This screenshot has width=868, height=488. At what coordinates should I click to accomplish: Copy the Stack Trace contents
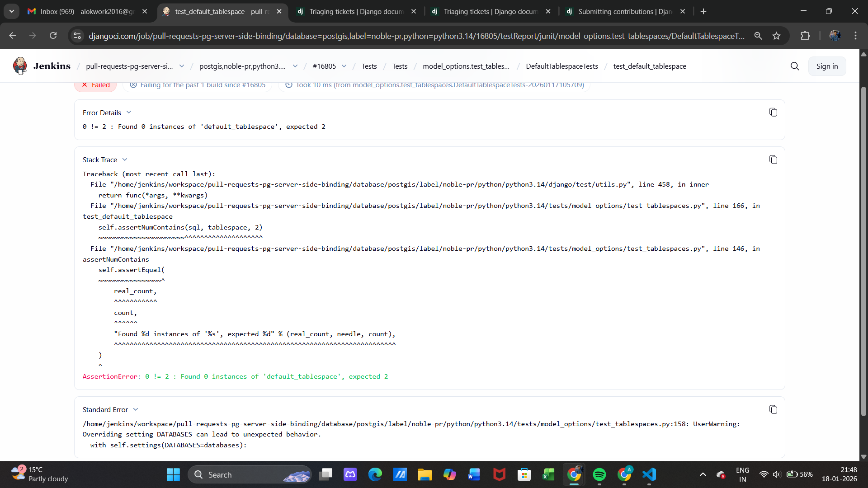[773, 160]
